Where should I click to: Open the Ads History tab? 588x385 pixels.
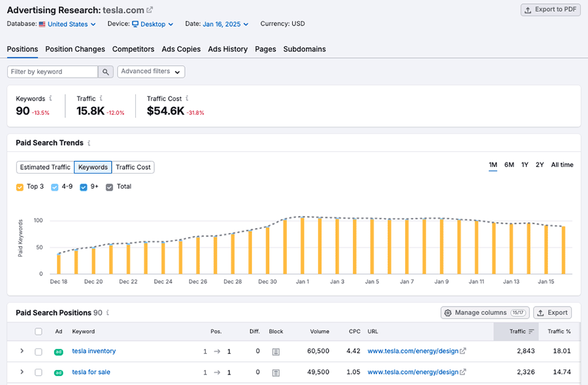(227, 49)
